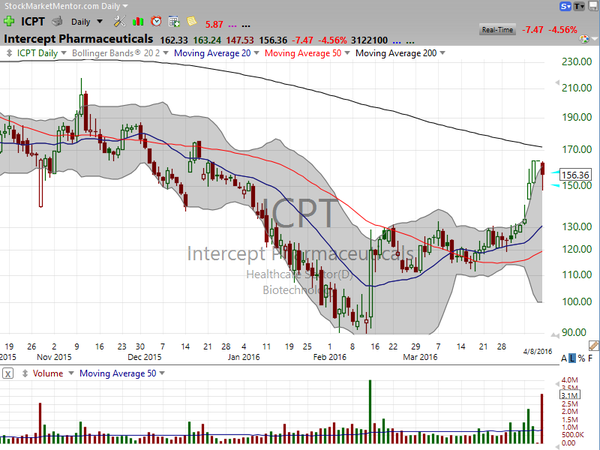Screen dimensions: 600x450
Task: Click the gray arrow marker near 210.00
Action: pos(557,82)
